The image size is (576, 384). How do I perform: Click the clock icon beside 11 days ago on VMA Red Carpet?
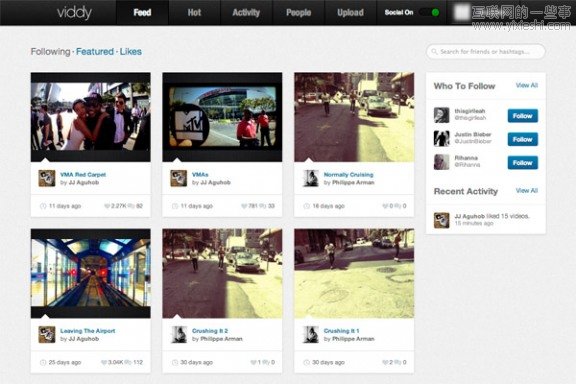[43, 206]
